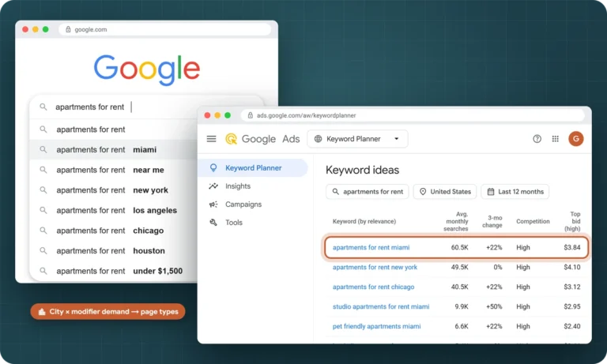Viewport: 607px width, 364px height.
Task: Sort by Avg. monthly searches column header
Action: [x=455, y=221]
